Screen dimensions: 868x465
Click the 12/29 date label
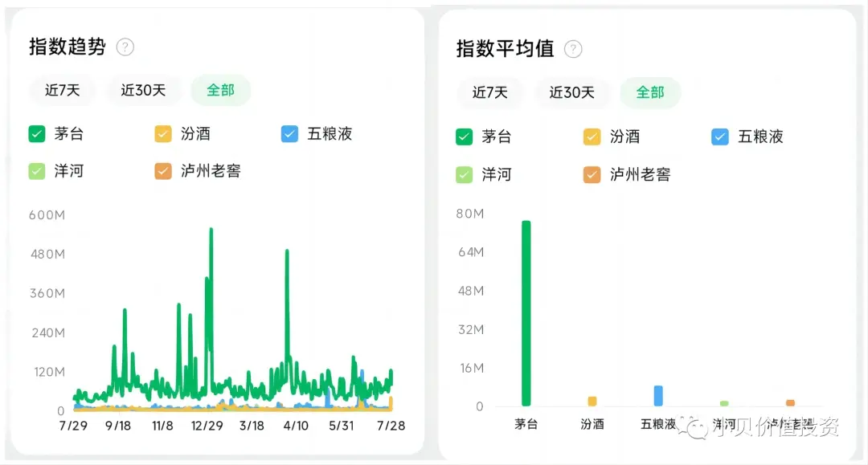coord(207,426)
